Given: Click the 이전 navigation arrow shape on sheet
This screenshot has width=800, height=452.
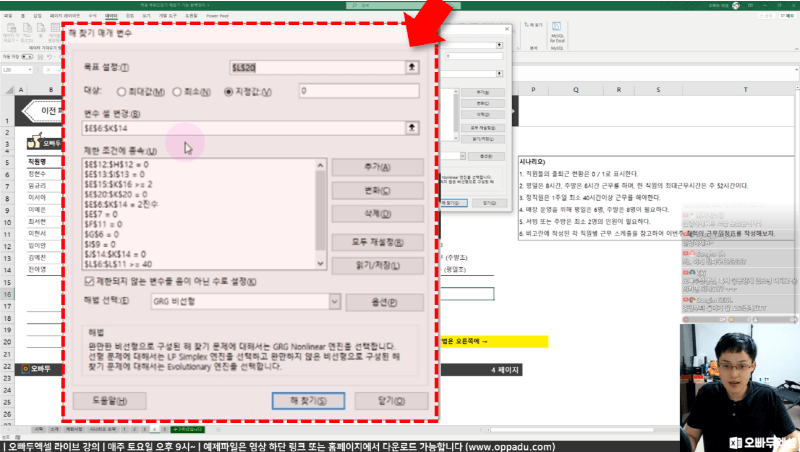Looking at the screenshot, I should click(x=43, y=111).
